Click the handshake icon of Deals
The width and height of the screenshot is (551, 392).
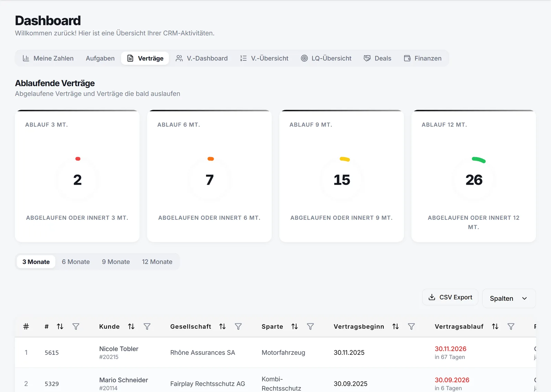(x=367, y=58)
